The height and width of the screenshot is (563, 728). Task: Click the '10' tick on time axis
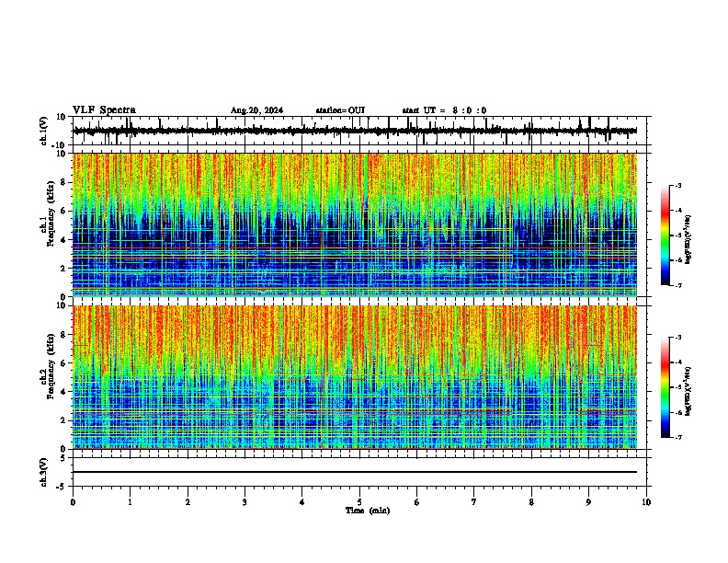[646, 502]
